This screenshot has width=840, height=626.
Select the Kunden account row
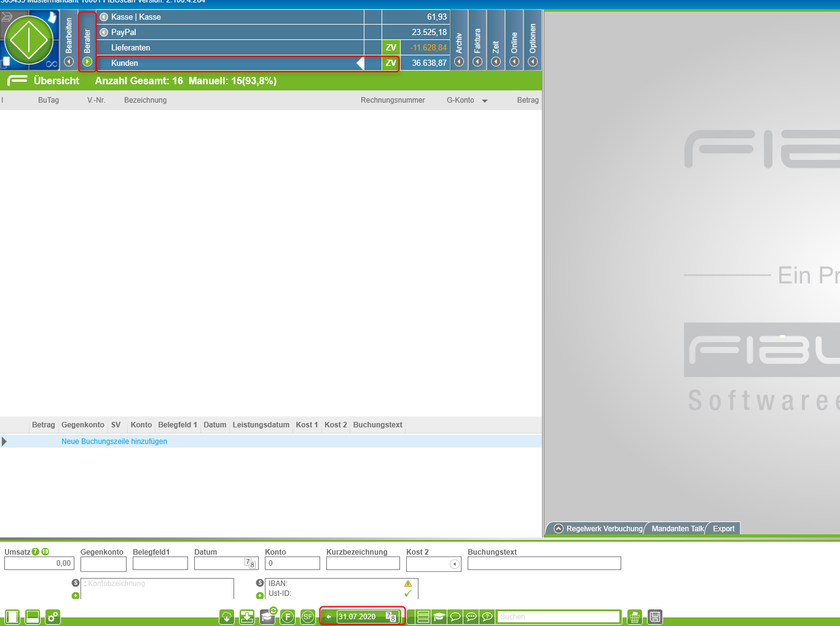pos(273,63)
